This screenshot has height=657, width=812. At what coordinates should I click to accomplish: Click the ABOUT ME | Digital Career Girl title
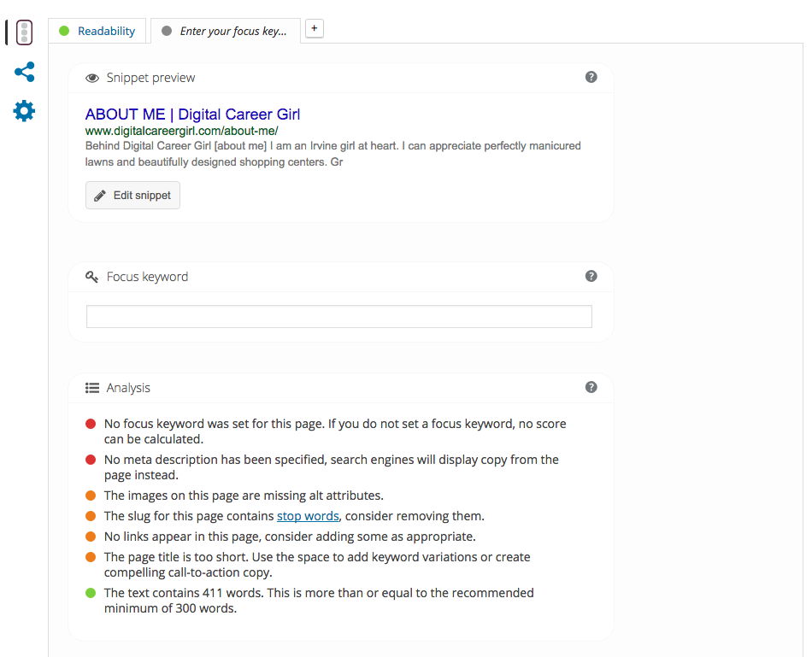point(192,114)
